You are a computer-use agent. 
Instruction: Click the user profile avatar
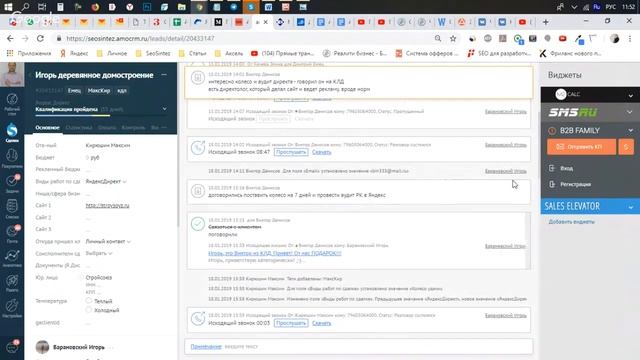click(x=12, y=75)
